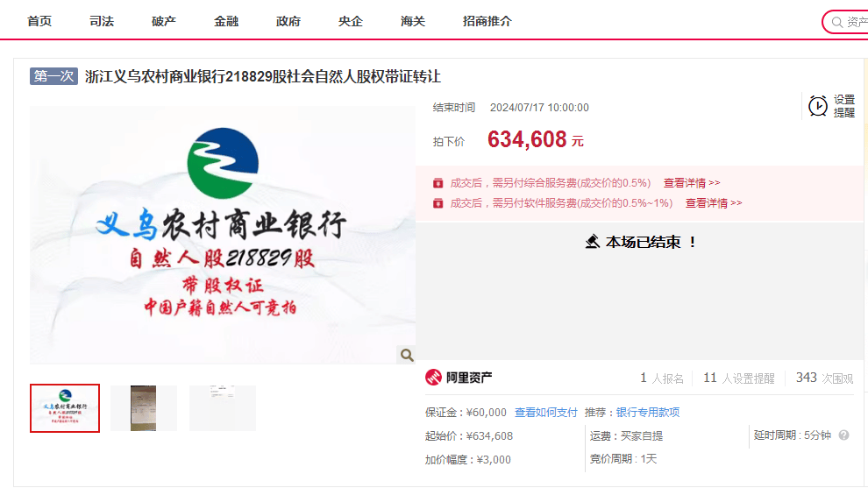The width and height of the screenshot is (868, 488).
Task: Click the price 634,608 元
Action: coord(536,139)
